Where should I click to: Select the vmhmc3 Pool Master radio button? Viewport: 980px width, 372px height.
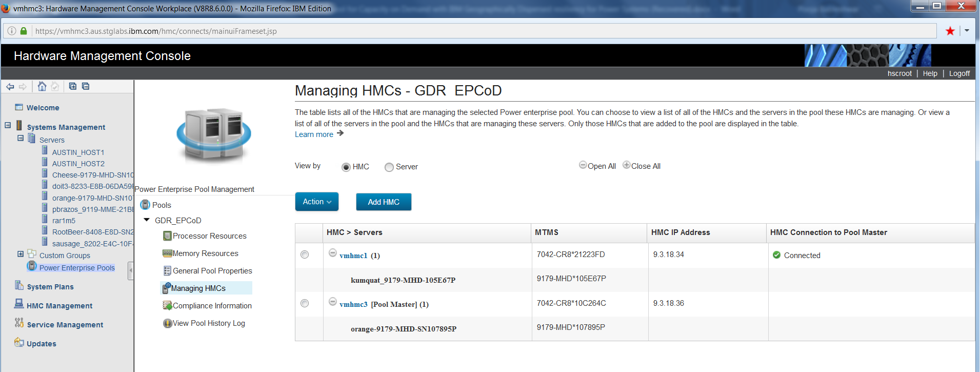click(x=305, y=303)
